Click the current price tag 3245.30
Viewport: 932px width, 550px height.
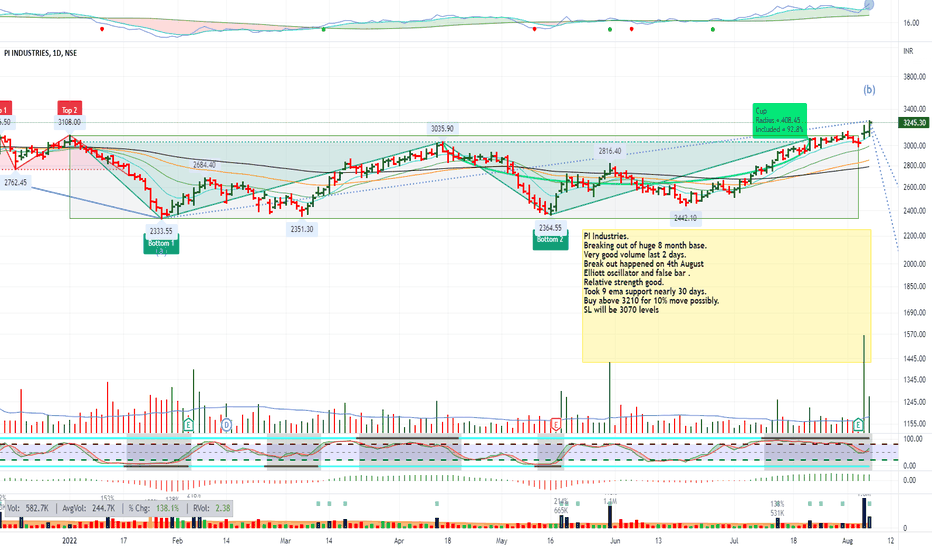[x=915, y=123]
